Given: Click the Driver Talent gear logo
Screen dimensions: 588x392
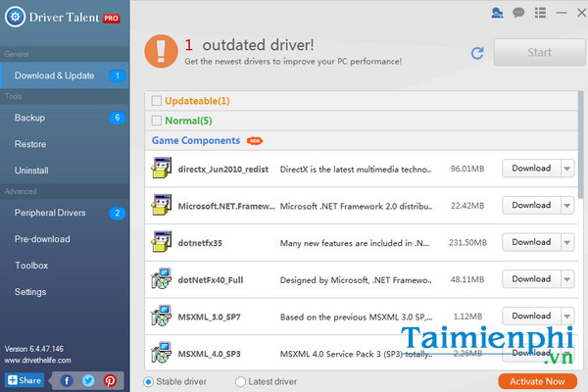Looking at the screenshot, I should (x=15, y=17).
